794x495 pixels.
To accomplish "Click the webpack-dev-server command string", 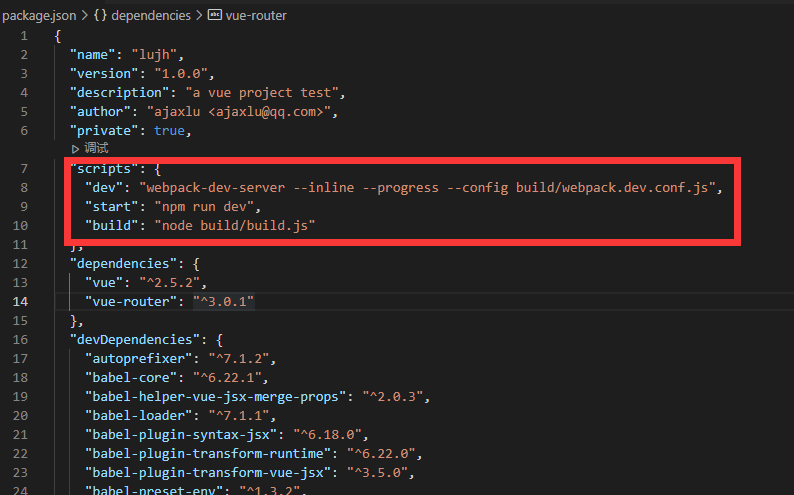I will point(427,188).
